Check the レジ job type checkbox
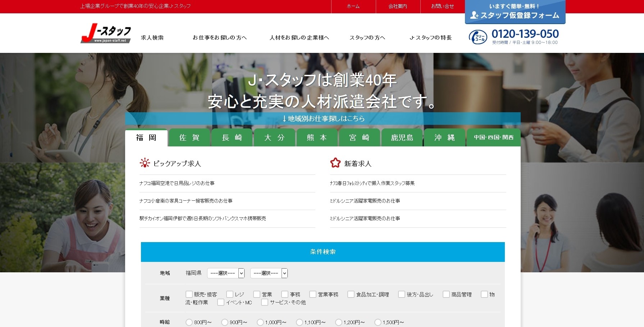Viewport: 644px width, 327px height. (x=230, y=294)
